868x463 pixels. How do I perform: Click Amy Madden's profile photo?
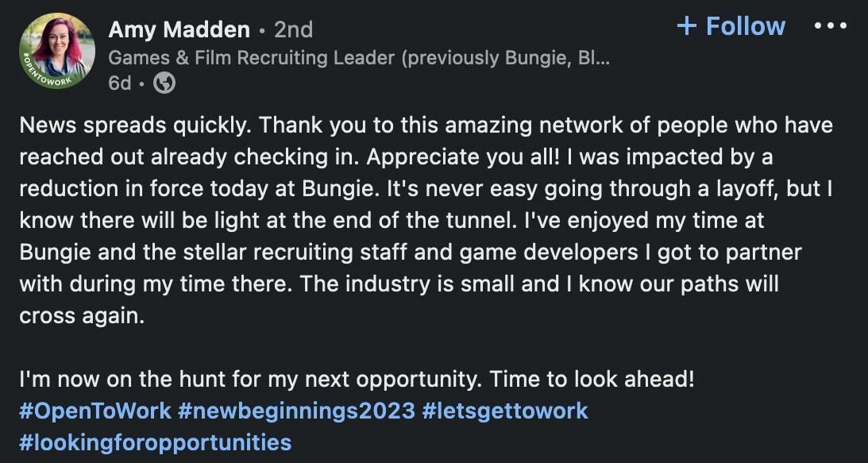click(57, 51)
